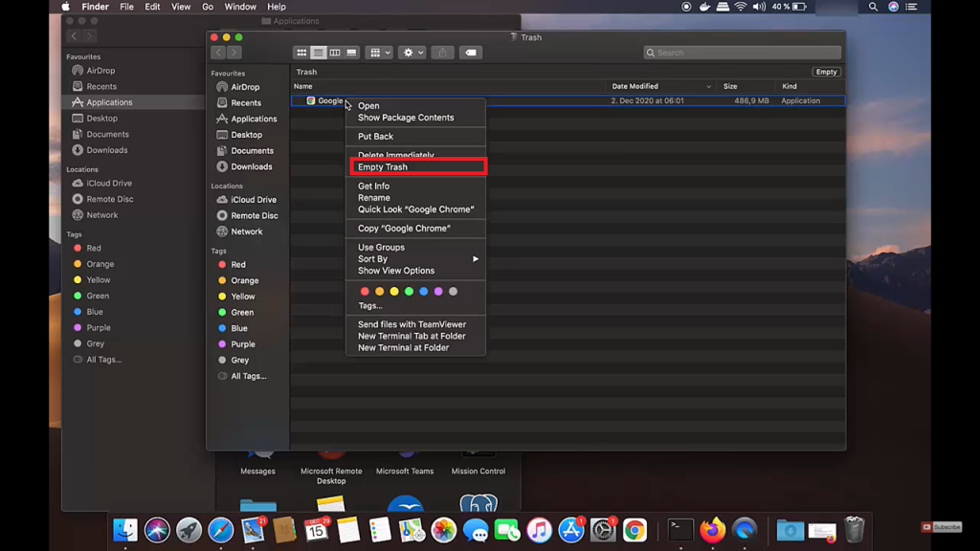Open Safari from the Dock
The width and height of the screenshot is (980, 551).
[x=221, y=530]
